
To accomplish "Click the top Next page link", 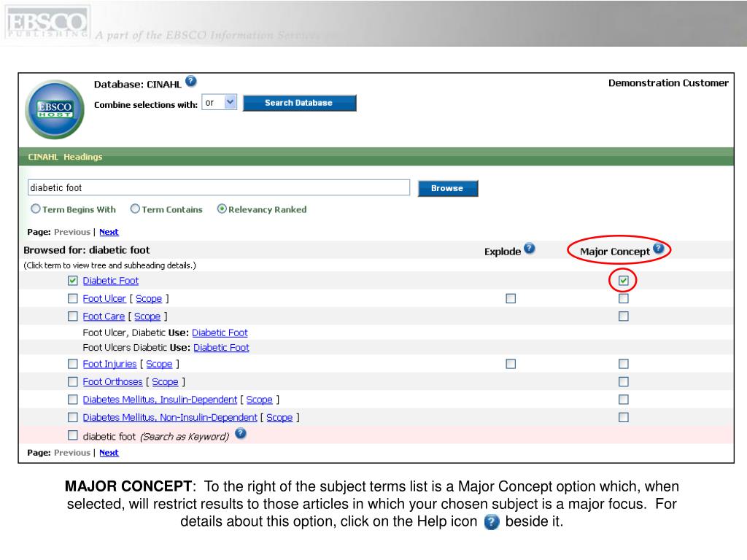I will (x=109, y=232).
